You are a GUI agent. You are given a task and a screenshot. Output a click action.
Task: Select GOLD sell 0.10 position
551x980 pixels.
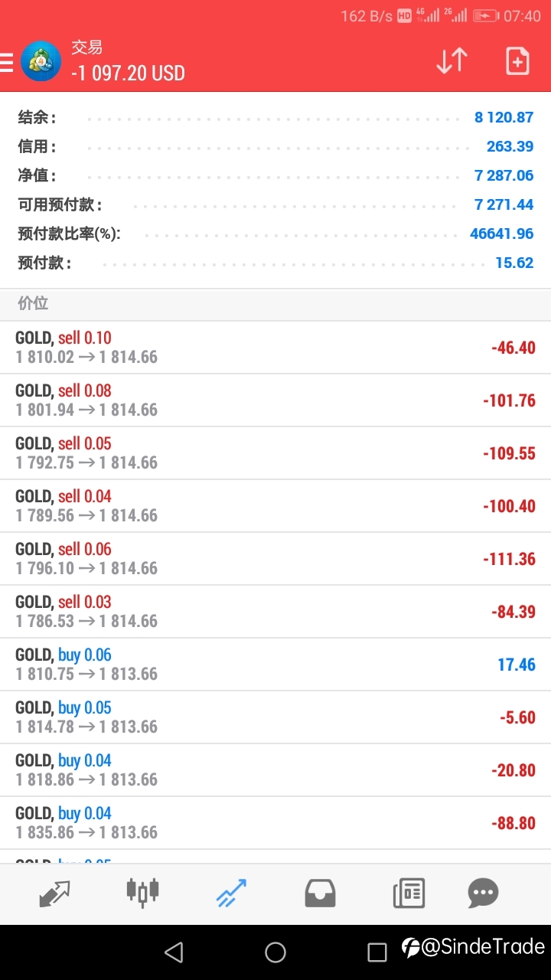(275, 348)
